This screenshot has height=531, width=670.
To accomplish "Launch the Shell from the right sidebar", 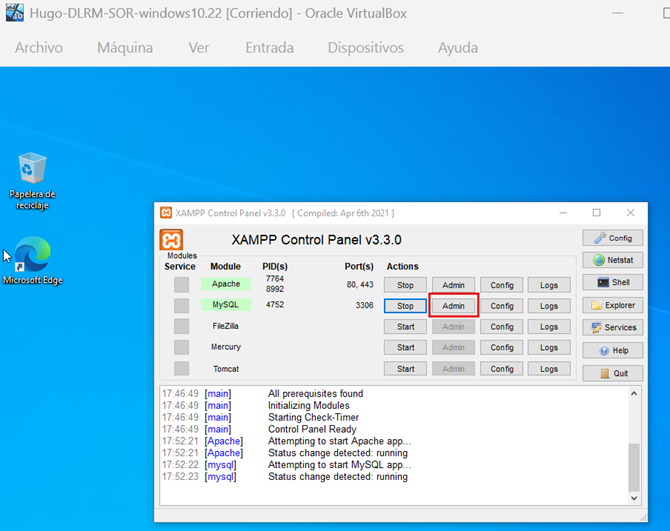I will 612,283.
